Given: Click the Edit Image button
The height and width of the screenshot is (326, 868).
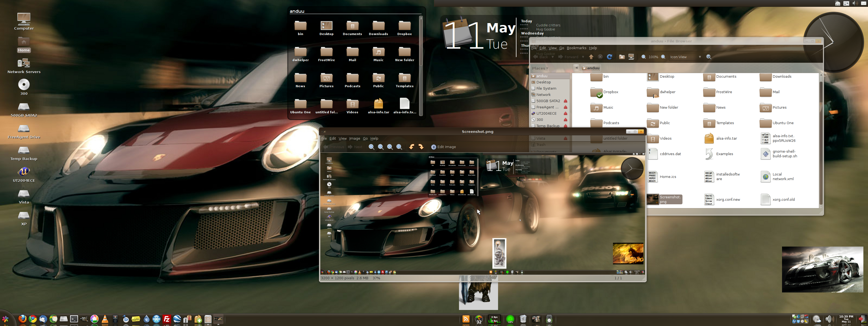Looking at the screenshot, I should tap(443, 147).
